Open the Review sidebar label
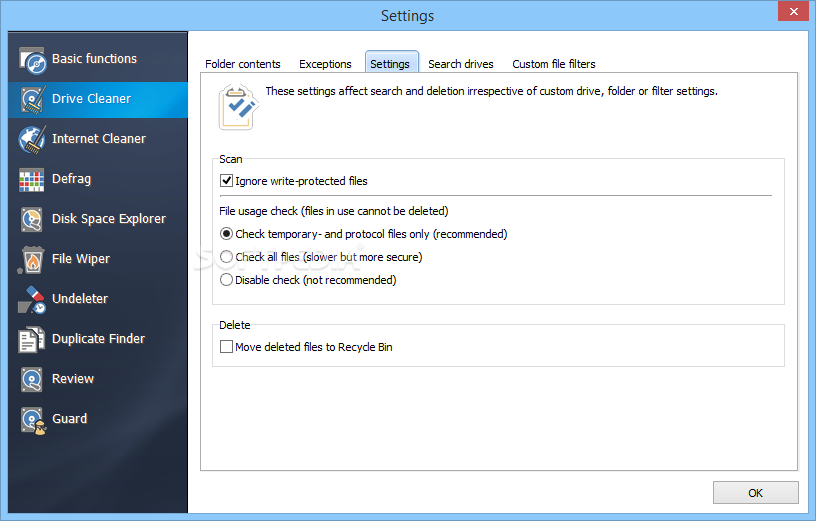This screenshot has height=521, width=816. click(x=73, y=379)
